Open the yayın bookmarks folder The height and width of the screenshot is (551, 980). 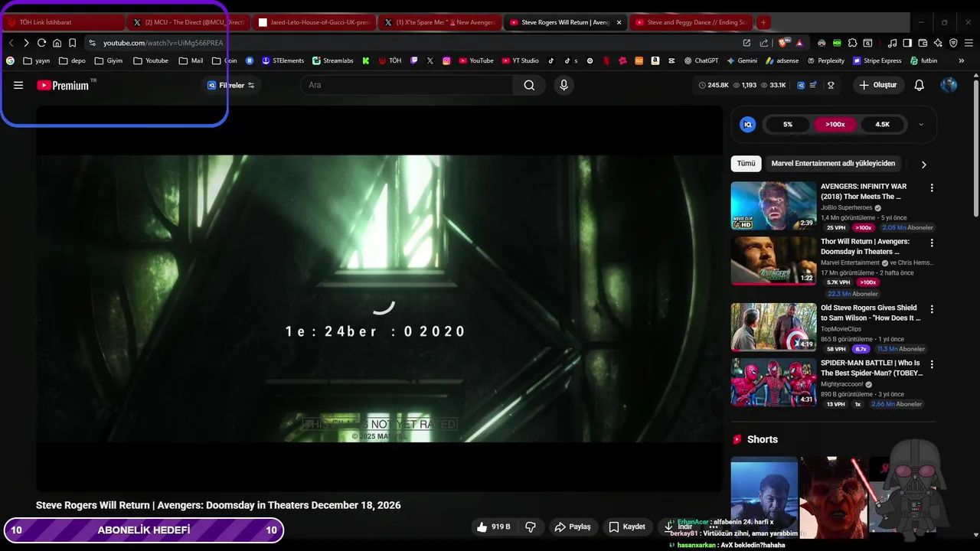(x=36, y=60)
